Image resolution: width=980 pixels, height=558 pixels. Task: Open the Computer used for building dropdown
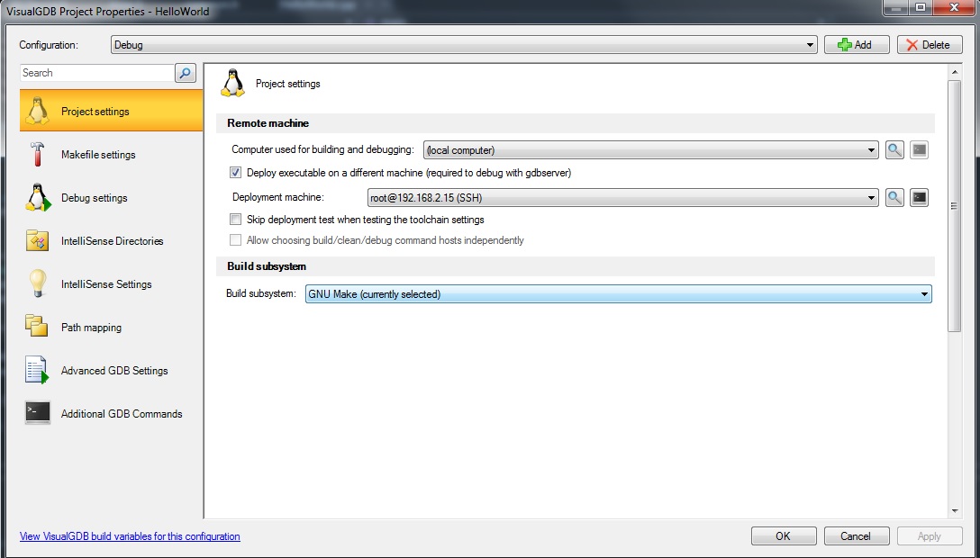point(650,149)
